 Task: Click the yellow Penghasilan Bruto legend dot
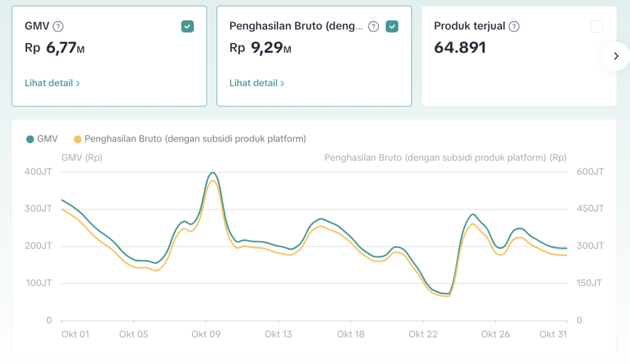(78, 139)
